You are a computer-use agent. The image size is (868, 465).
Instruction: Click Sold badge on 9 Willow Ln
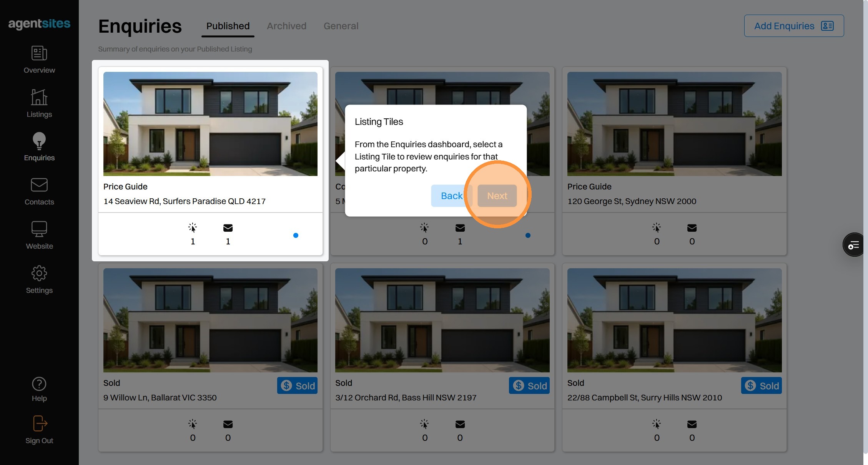(x=297, y=385)
